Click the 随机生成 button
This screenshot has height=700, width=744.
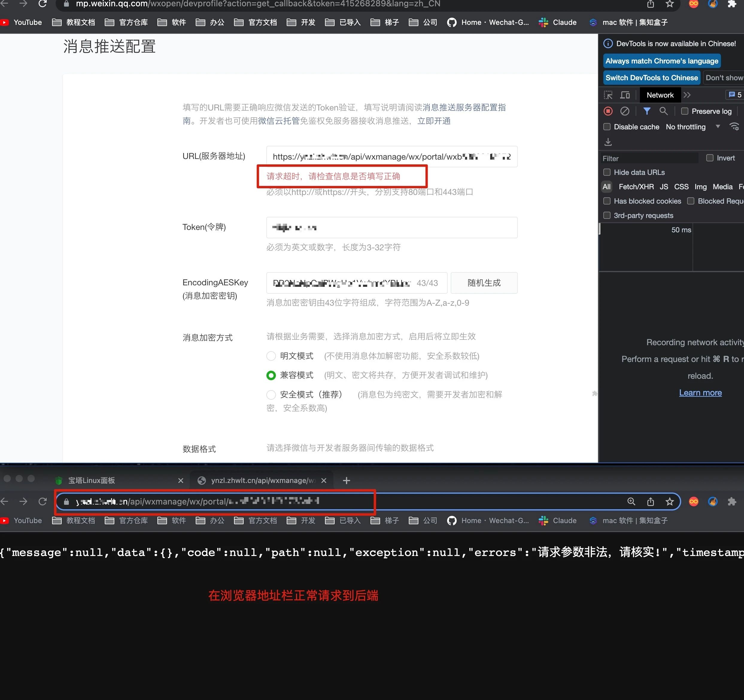click(484, 283)
